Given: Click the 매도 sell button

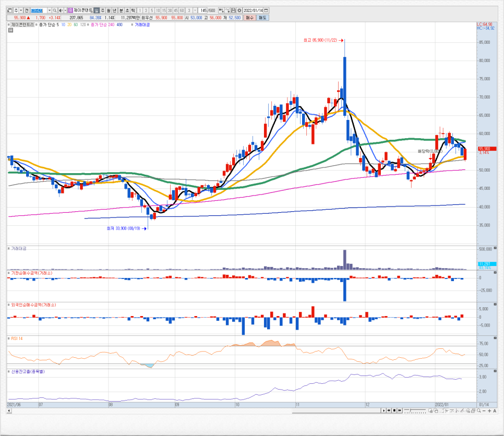Looking at the screenshot, I should click(262, 18).
